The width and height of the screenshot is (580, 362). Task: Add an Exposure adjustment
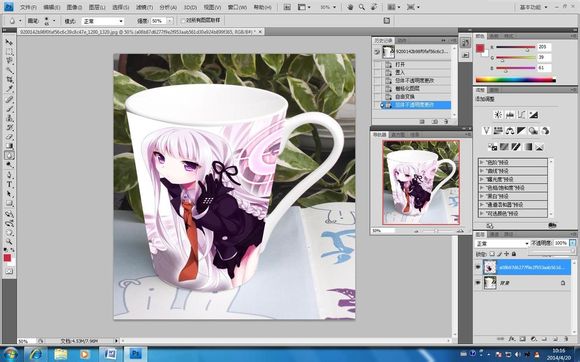point(533,115)
